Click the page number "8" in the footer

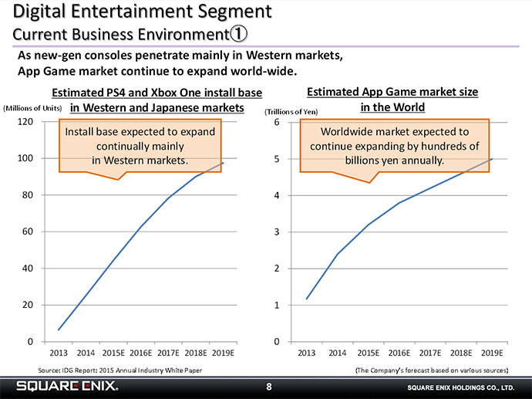coord(269,387)
